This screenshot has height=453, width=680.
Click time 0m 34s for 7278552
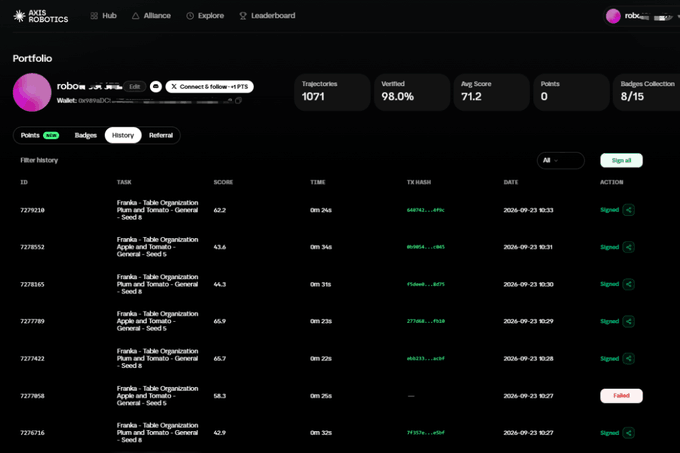[321, 247]
